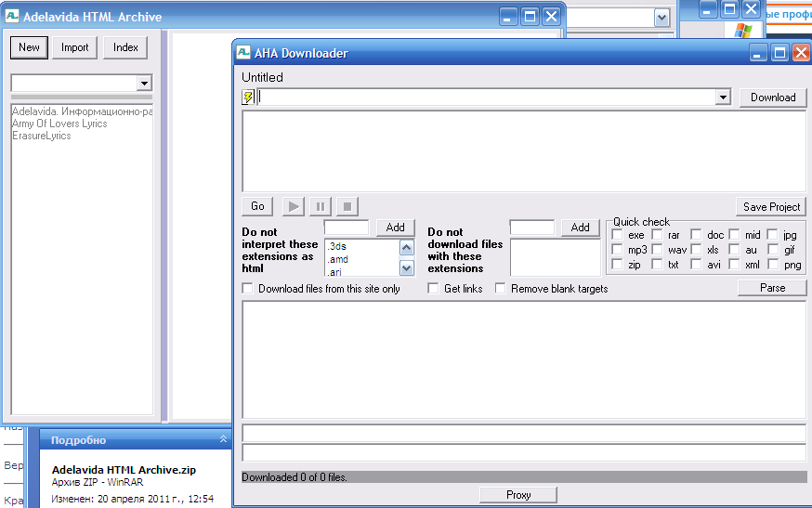
Task: Click the second status field above progress bar
Action: point(524,452)
